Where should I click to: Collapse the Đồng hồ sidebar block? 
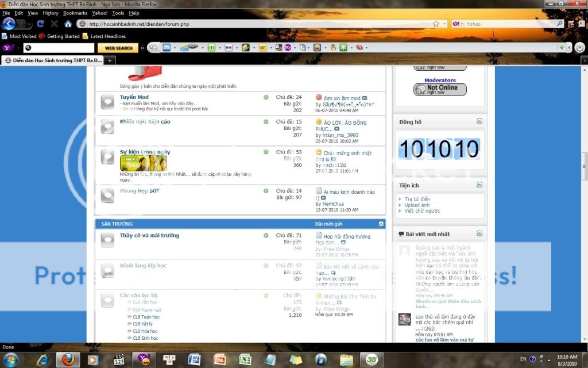(x=479, y=122)
